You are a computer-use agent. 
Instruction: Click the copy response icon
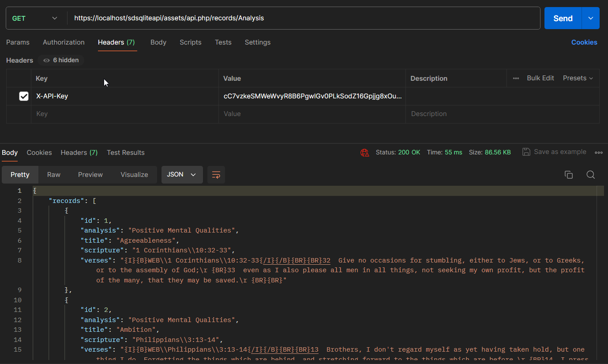(569, 175)
